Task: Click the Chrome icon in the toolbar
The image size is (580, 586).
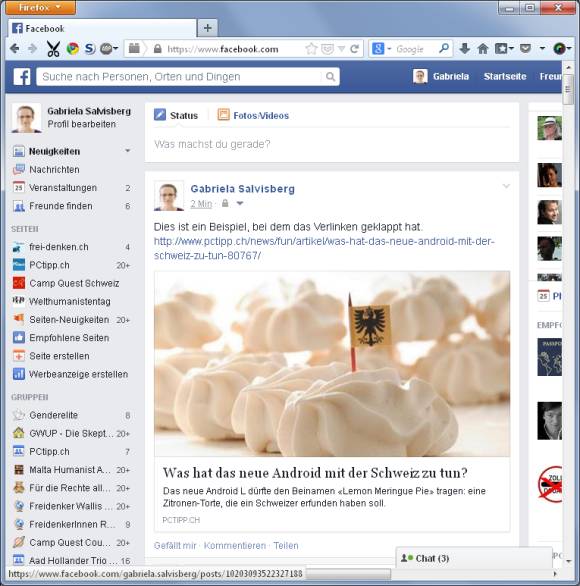Action: tap(72, 49)
